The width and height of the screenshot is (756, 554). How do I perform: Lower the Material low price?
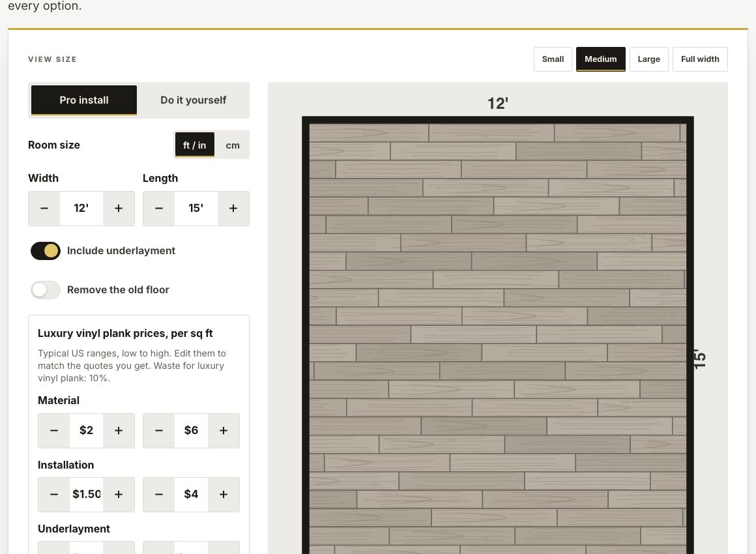54,431
